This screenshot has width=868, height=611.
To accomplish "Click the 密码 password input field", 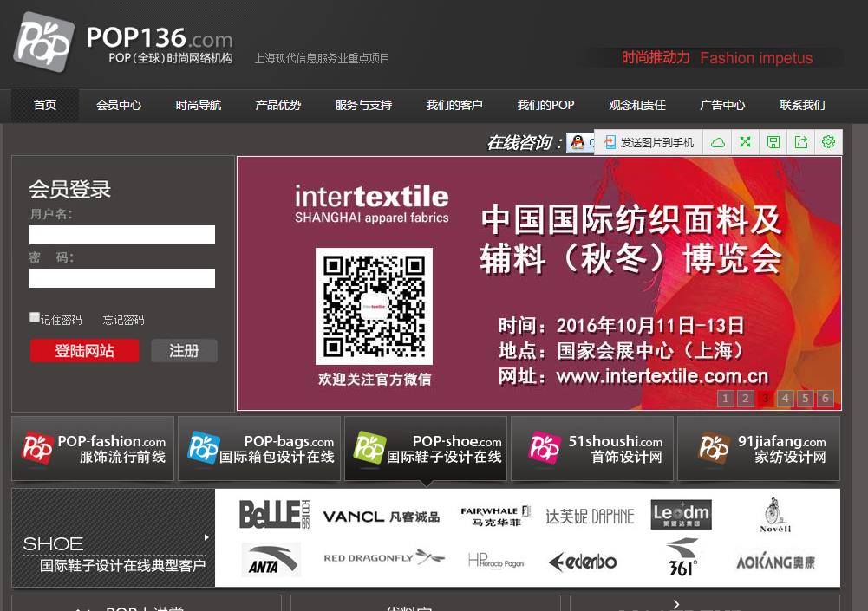I will (x=122, y=278).
